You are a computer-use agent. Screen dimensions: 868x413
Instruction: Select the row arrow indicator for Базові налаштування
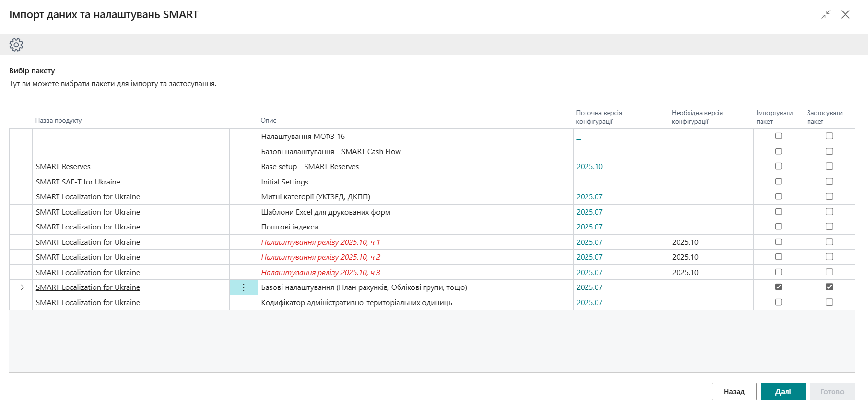click(x=21, y=287)
